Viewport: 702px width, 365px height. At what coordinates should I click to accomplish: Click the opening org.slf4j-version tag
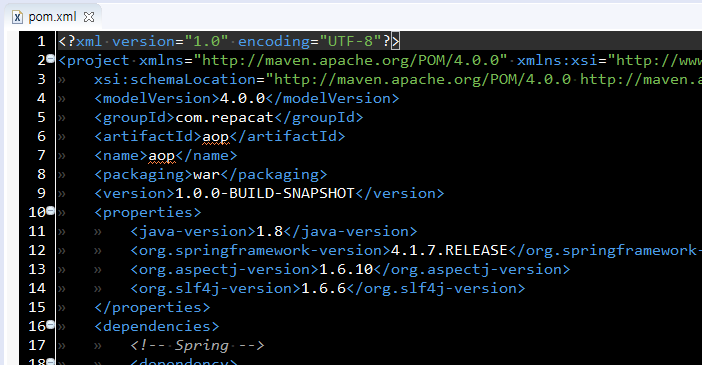(215, 288)
